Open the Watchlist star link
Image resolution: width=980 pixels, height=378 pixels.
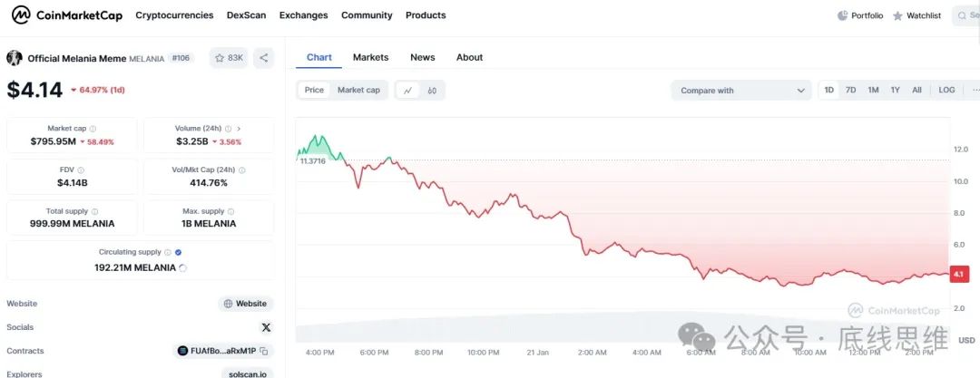[x=916, y=15]
